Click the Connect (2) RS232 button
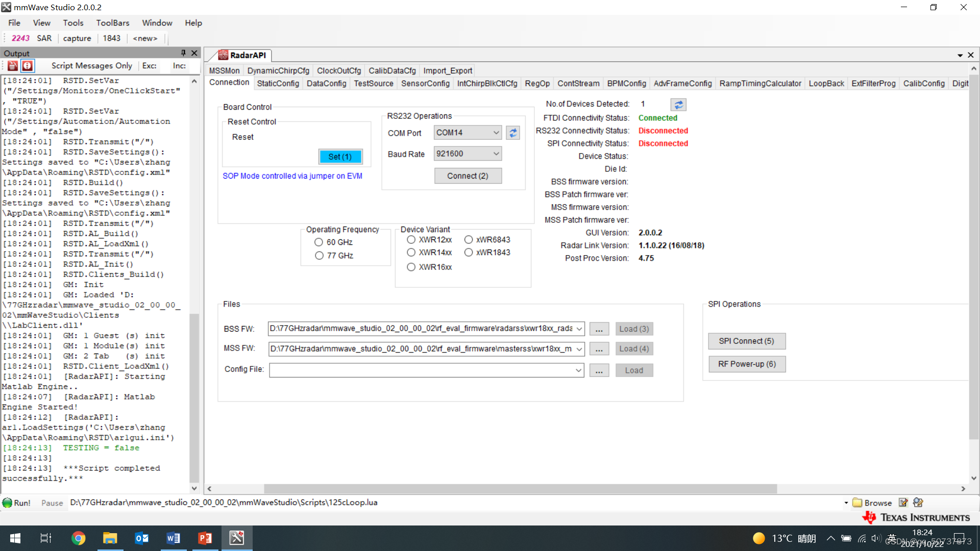The height and width of the screenshot is (551, 980). tap(468, 176)
